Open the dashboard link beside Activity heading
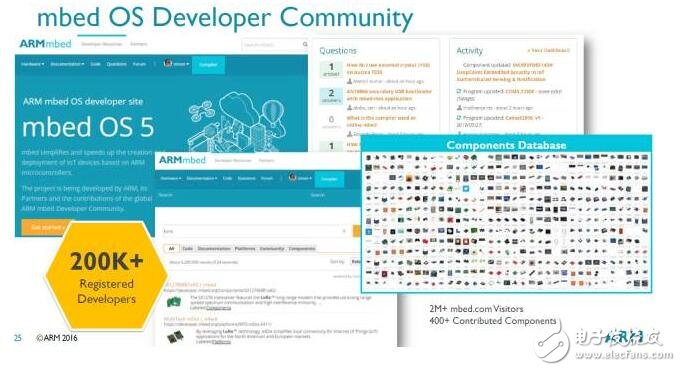681x371 pixels. (x=548, y=50)
